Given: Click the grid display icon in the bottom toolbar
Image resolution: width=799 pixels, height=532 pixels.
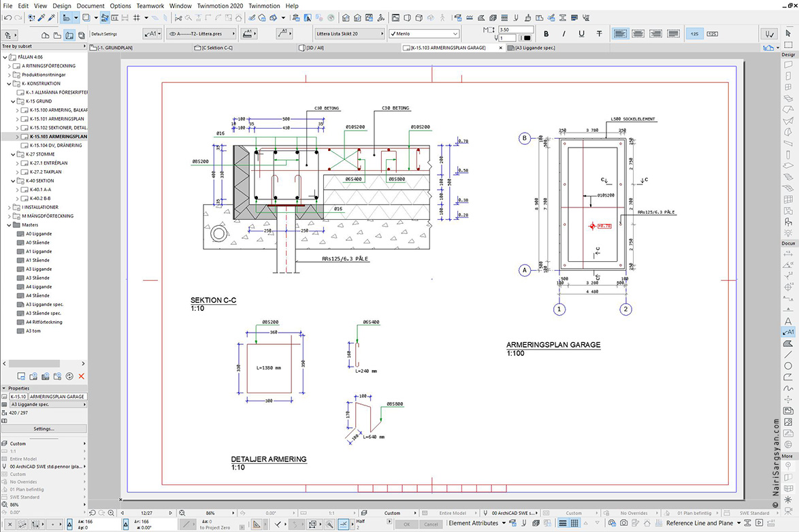Looking at the screenshot, I should click(x=574, y=523).
